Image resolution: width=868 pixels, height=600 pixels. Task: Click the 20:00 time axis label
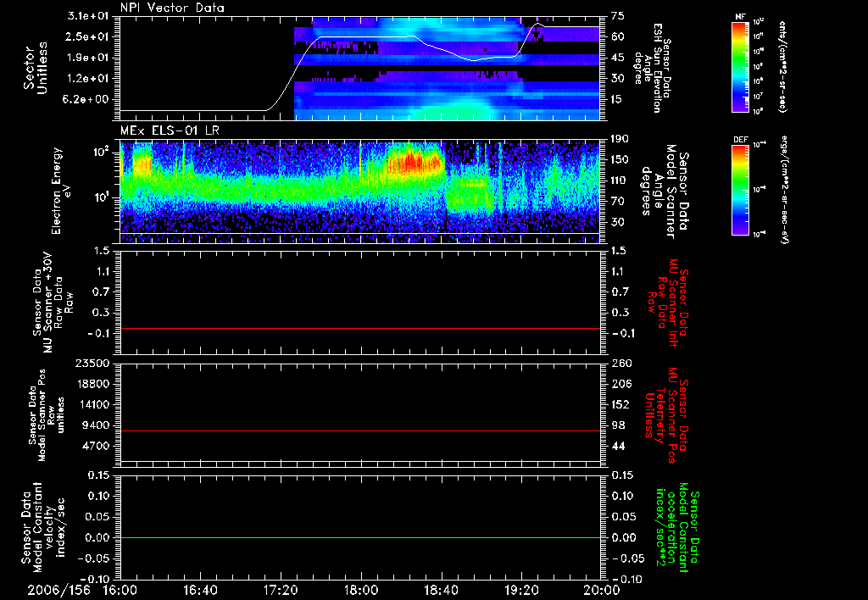tap(602, 591)
